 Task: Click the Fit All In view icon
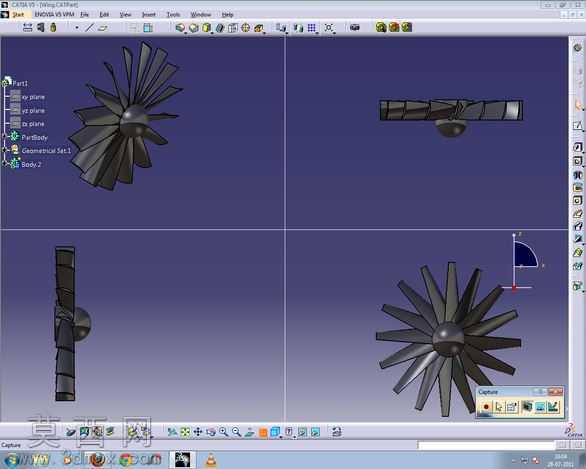(185, 432)
